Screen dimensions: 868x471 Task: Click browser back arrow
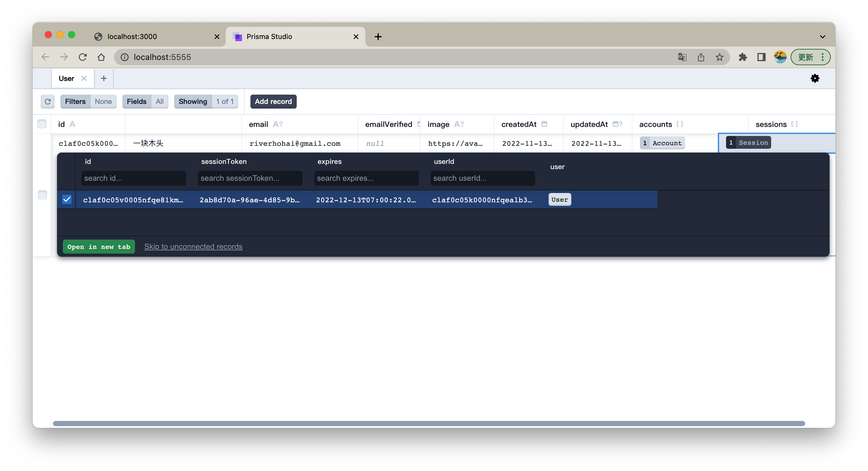click(45, 57)
